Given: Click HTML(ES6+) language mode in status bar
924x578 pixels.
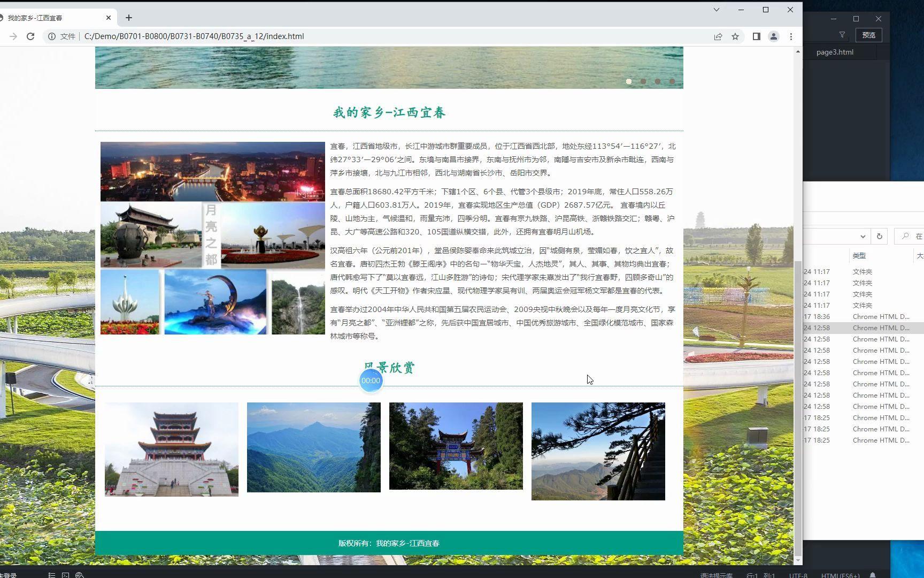Looking at the screenshot, I should [840, 575].
